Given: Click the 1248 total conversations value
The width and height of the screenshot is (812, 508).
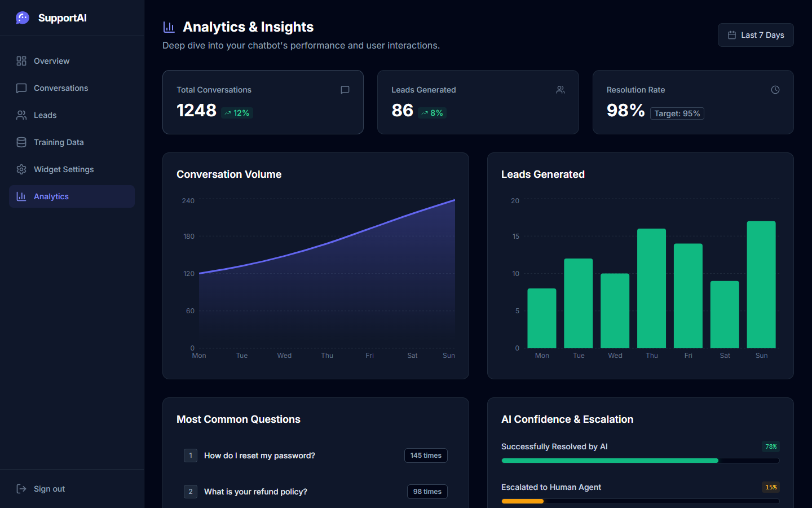Looking at the screenshot, I should click(x=196, y=110).
